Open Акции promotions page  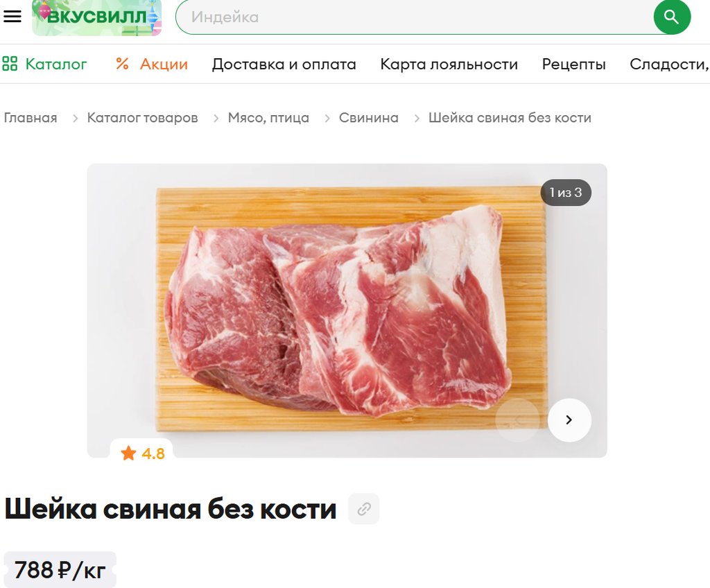152,64
